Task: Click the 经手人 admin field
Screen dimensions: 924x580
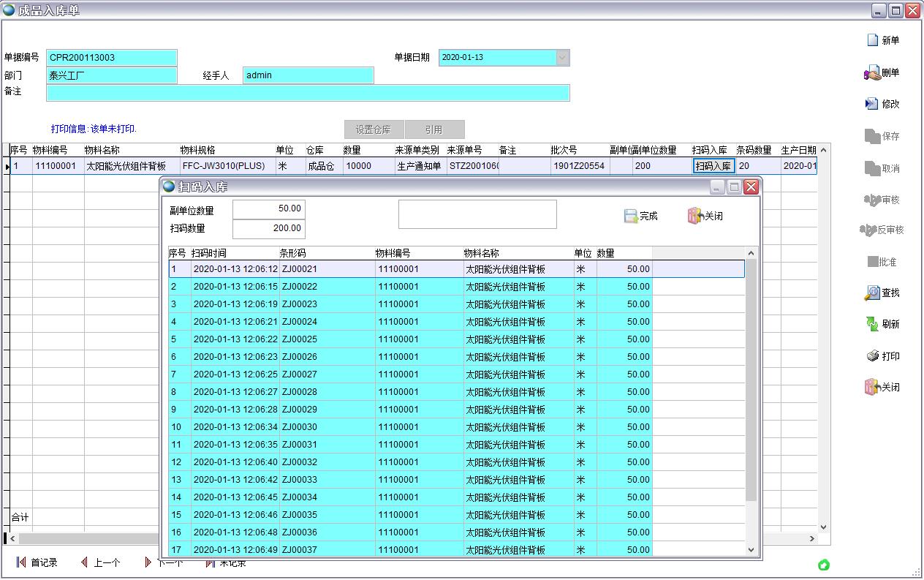Action: point(308,75)
